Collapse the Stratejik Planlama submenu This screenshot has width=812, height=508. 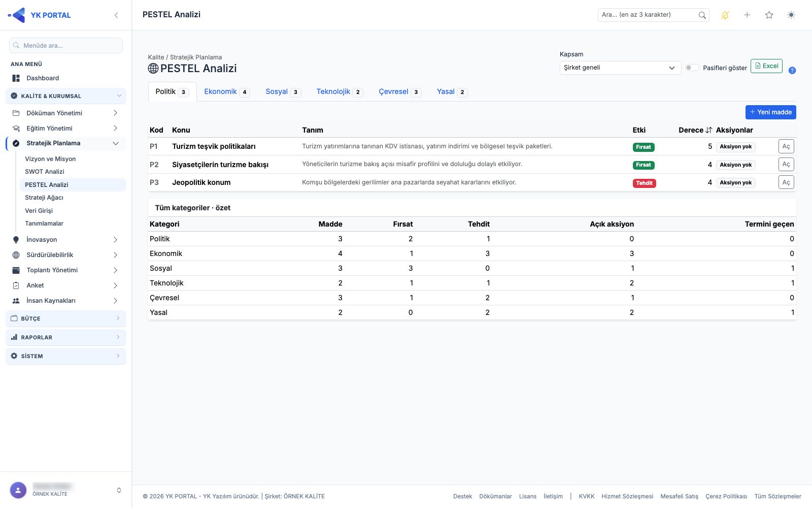[x=66, y=143]
